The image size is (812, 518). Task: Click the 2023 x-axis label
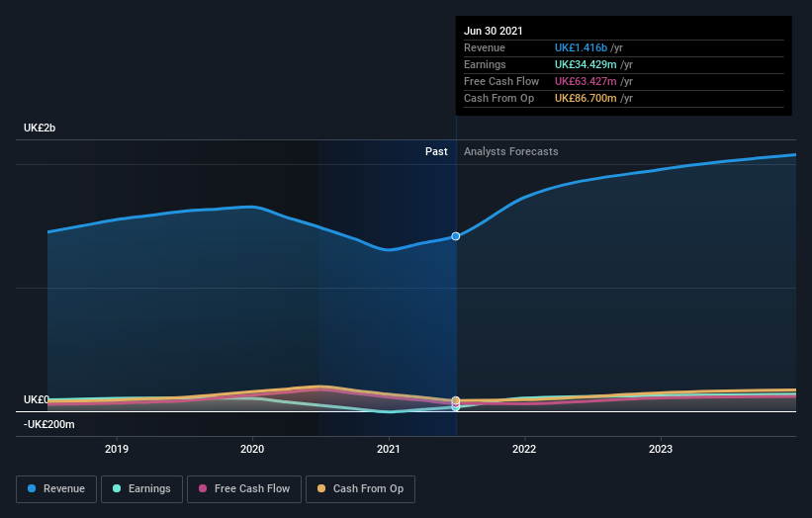tap(661, 449)
